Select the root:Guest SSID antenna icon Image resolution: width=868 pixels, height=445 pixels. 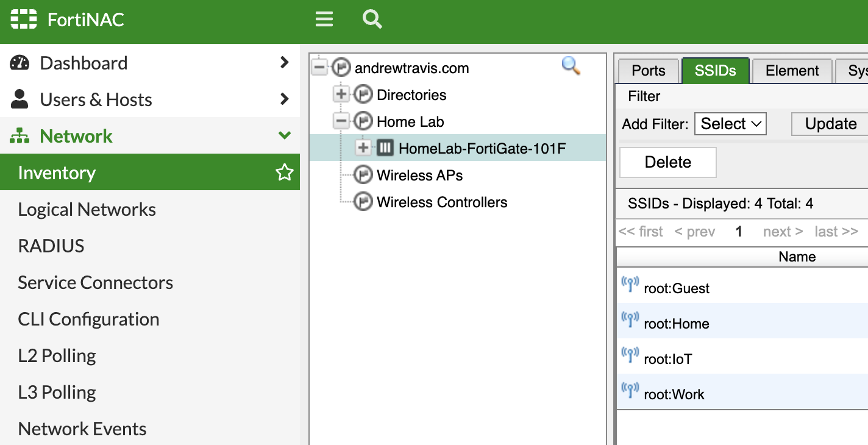(630, 285)
